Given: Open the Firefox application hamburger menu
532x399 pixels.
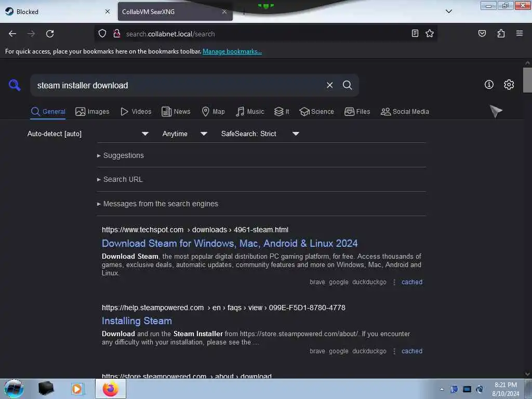Looking at the screenshot, I should pyautogui.click(x=520, y=33).
